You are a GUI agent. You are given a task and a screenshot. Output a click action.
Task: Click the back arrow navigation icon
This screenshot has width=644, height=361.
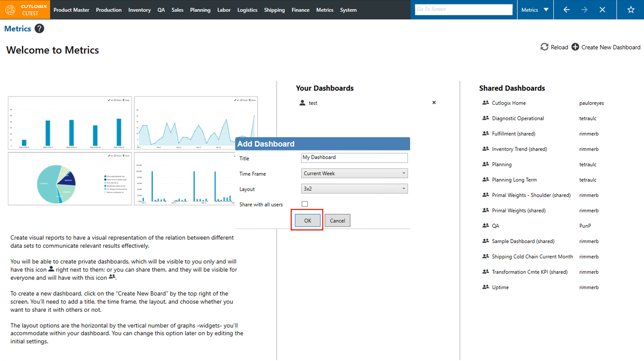click(x=566, y=10)
